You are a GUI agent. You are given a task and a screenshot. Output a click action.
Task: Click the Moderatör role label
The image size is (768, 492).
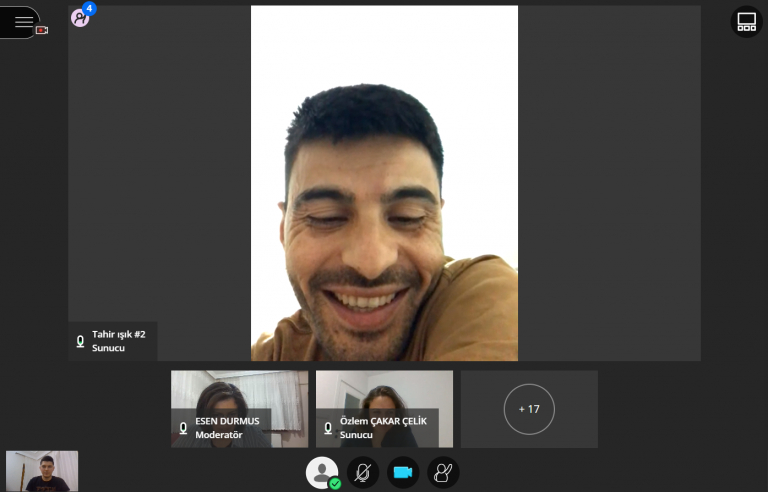[219, 435]
